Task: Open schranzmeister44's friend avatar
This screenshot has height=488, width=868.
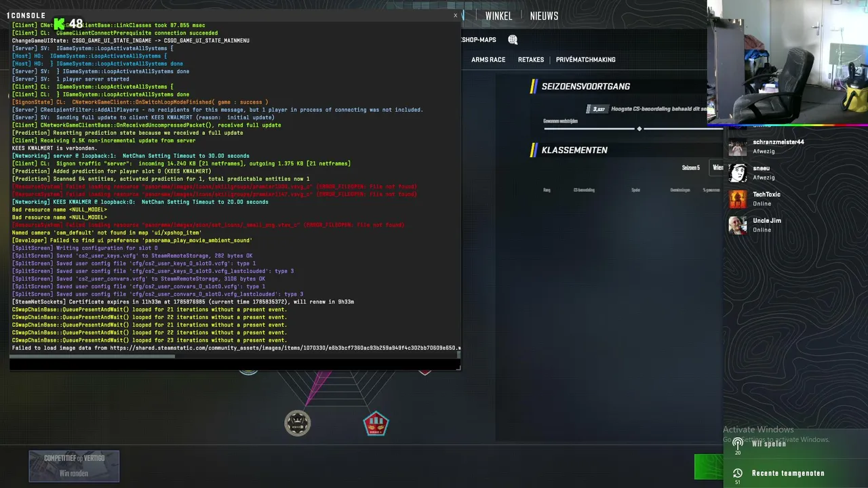Action: [x=738, y=146]
